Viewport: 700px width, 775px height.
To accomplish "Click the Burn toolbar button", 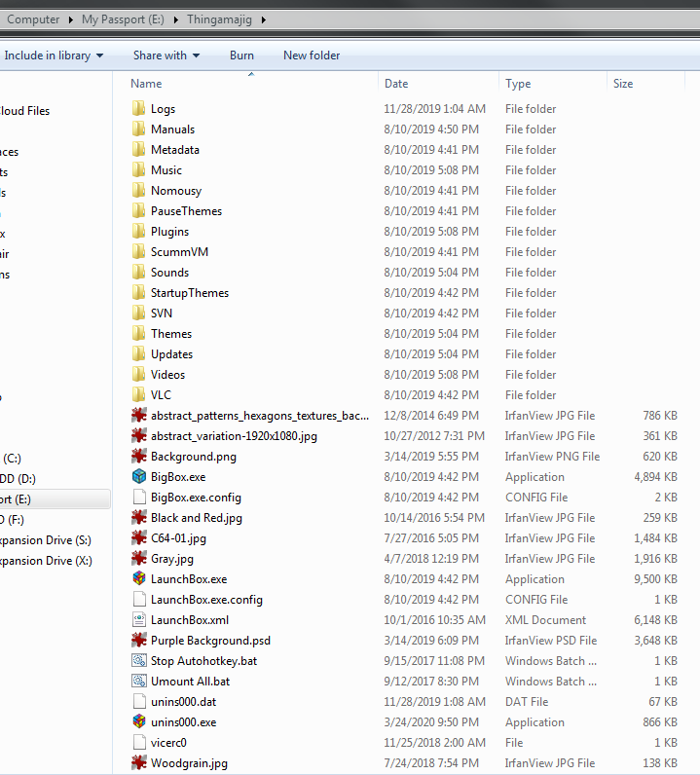I will pos(241,55).
